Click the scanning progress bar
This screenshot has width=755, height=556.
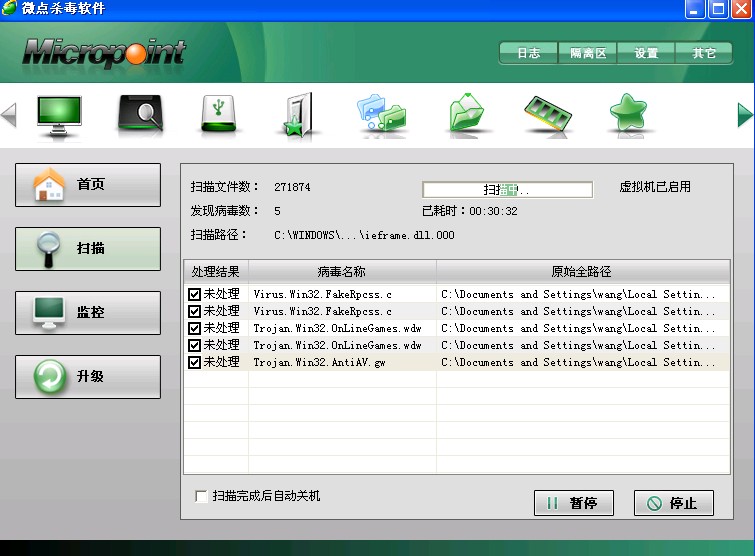tap(507, 189)
